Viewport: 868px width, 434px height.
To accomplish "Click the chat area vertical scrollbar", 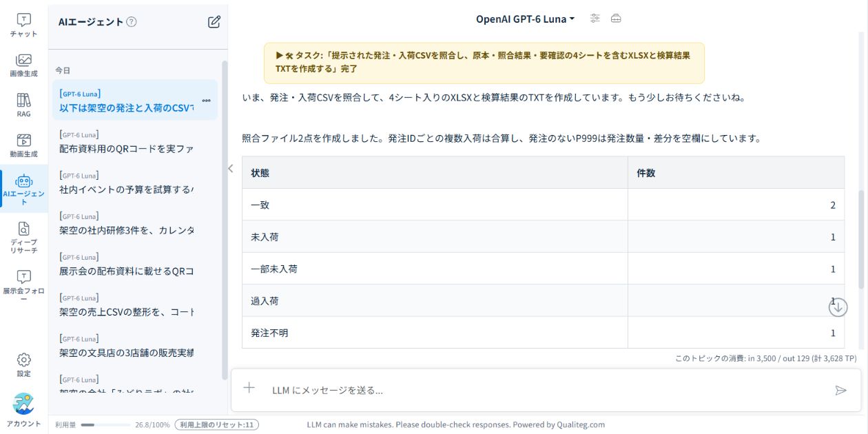I will [x=861, y=240].
